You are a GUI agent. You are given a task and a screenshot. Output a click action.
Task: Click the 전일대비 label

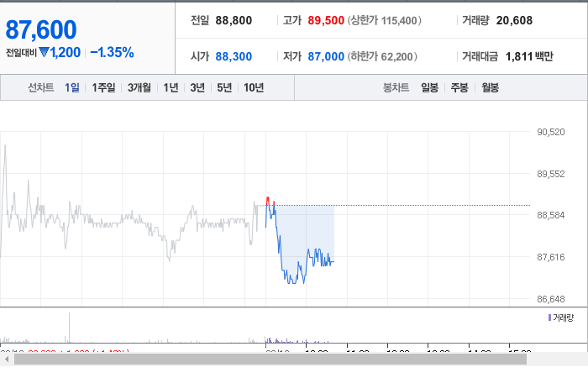tap(21, 52)
